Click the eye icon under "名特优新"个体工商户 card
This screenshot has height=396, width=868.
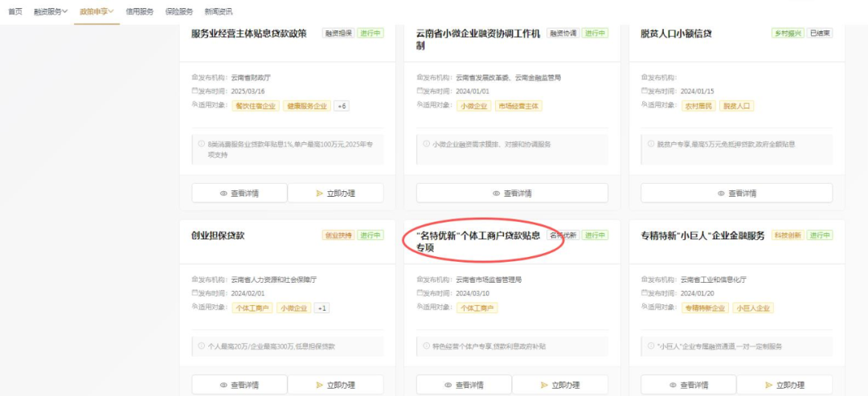pyautogui.click(x=448, y=386)
